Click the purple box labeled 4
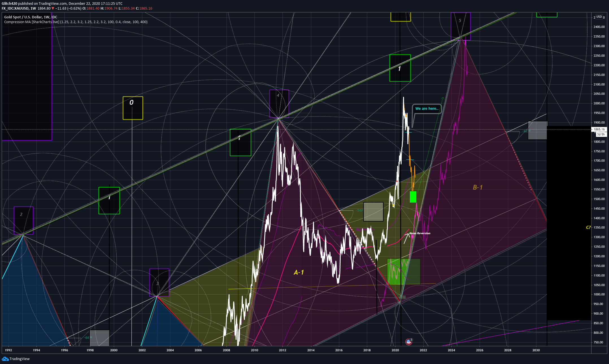This screenshot has height=364, width=609. [279, 104]
